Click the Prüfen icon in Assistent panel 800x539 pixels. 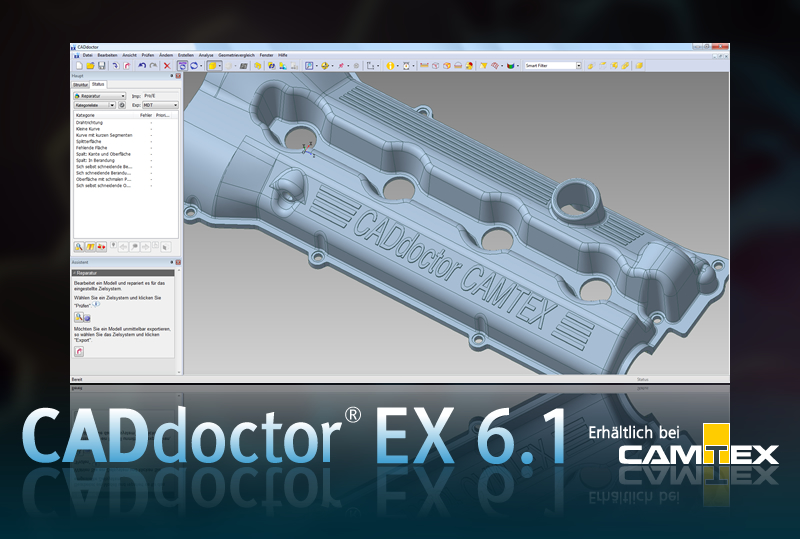point(79,317)
